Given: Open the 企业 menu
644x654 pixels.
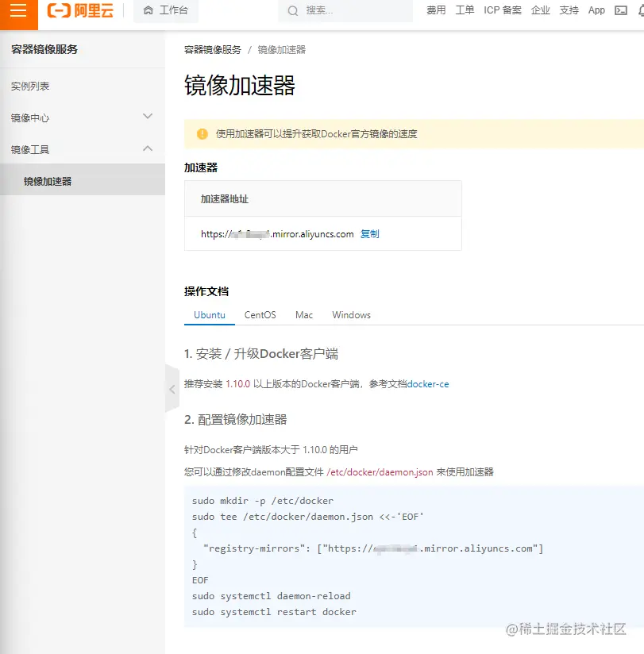Looking at the screenshot, I should click(541, 10).
